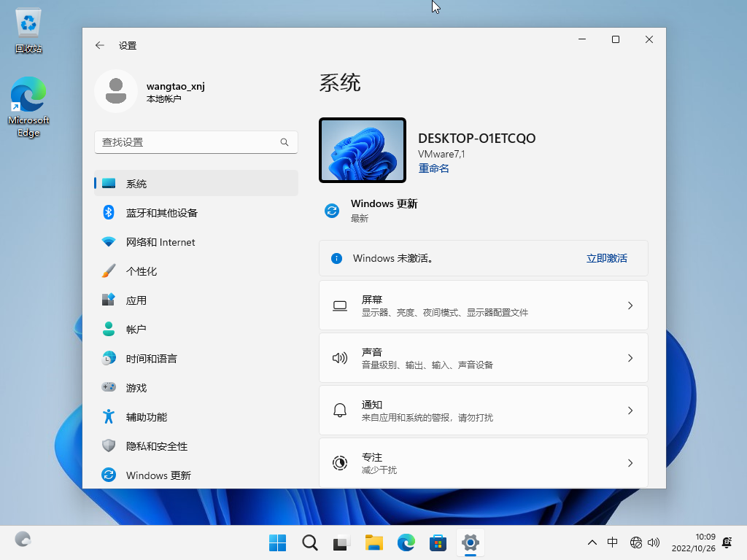This screenshot has width=747, height=560.
Task: Click the bell icon in the 通知 row
Action: click(x=340, y=410)
